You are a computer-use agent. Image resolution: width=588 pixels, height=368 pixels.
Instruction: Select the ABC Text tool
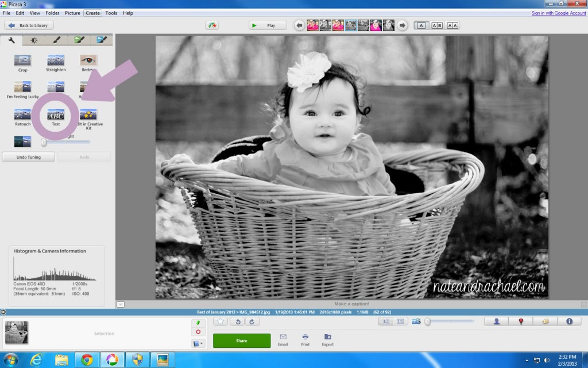56,114
